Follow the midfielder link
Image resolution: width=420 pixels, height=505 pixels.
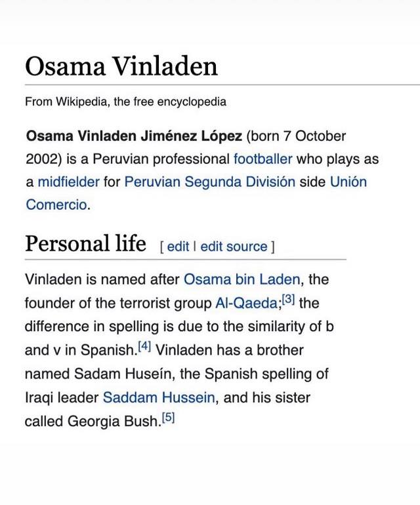tap(68, 182)
